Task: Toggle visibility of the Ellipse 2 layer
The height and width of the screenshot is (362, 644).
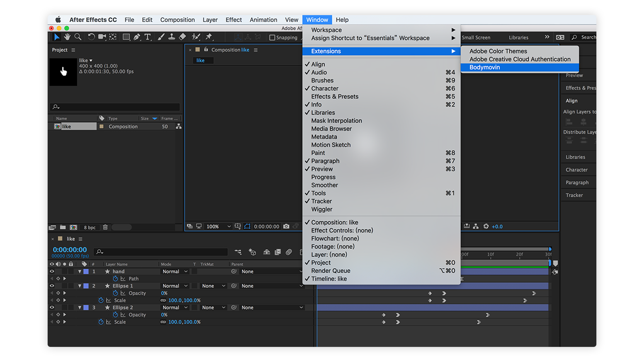Action: click(52, 307)
